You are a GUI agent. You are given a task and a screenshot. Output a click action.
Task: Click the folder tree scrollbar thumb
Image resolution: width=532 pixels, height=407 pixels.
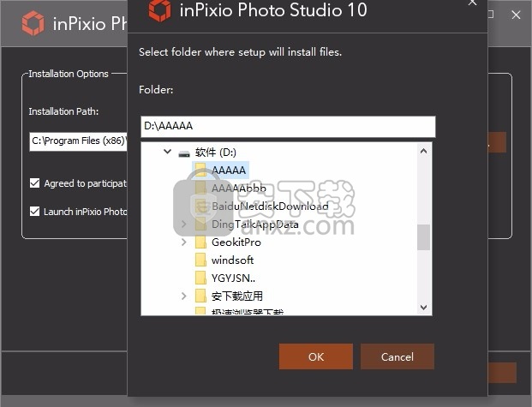click(x=423, y=237)
